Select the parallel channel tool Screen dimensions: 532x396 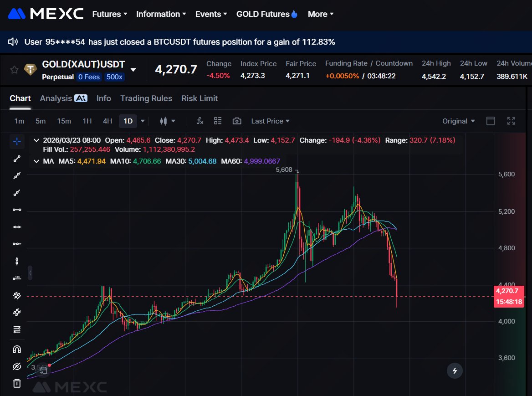coord(17,295)
